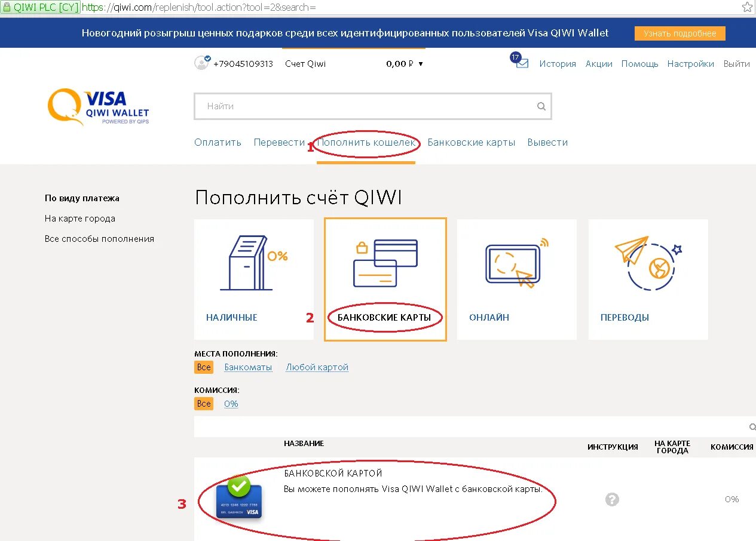Open the История link

(x=558, y=64)
